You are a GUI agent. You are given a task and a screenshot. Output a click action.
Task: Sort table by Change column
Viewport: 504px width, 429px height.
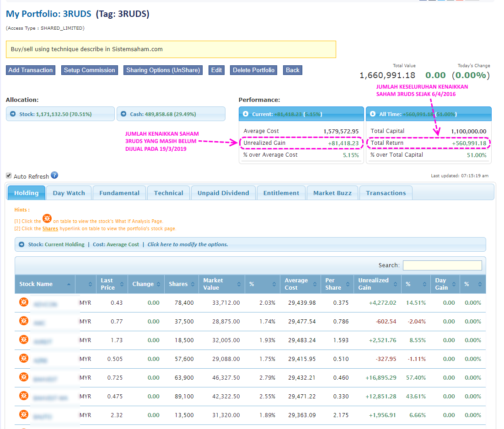coord(146,284)
